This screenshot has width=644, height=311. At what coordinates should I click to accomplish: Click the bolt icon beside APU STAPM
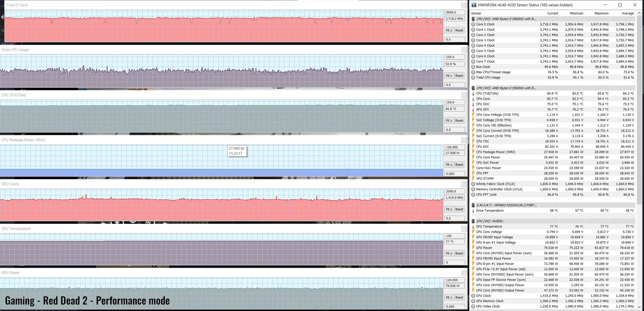coord(473,179)
